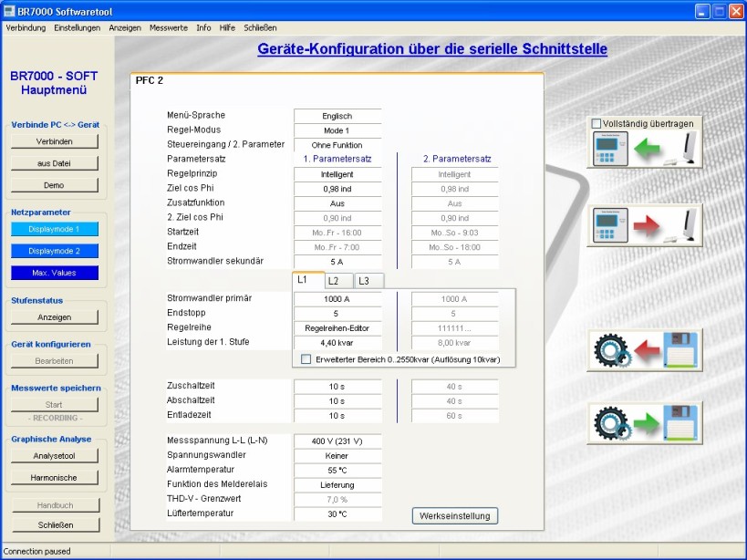Click the Alarmtemperatur field showing 55 °C
The image size is (747, 560).
point(337,471)
